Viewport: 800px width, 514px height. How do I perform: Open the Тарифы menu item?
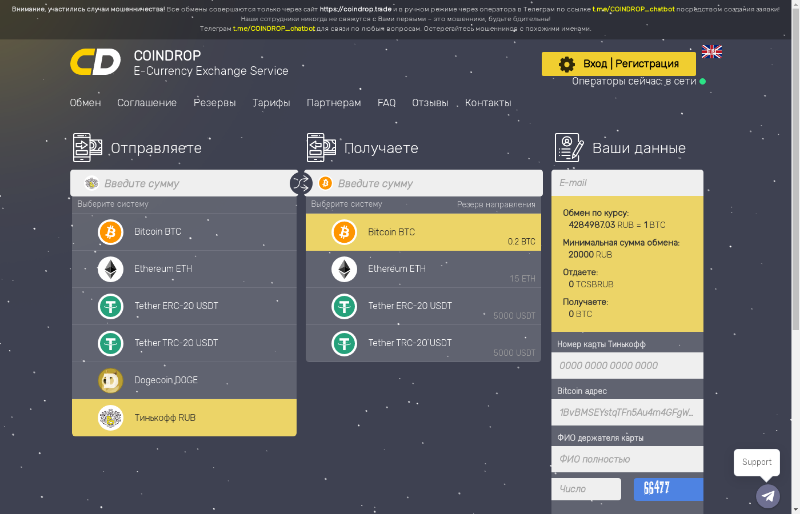(x=271, y=103)
